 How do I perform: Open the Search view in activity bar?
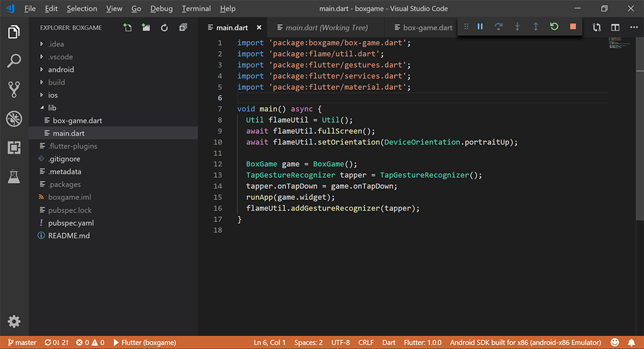click(14, 61)
